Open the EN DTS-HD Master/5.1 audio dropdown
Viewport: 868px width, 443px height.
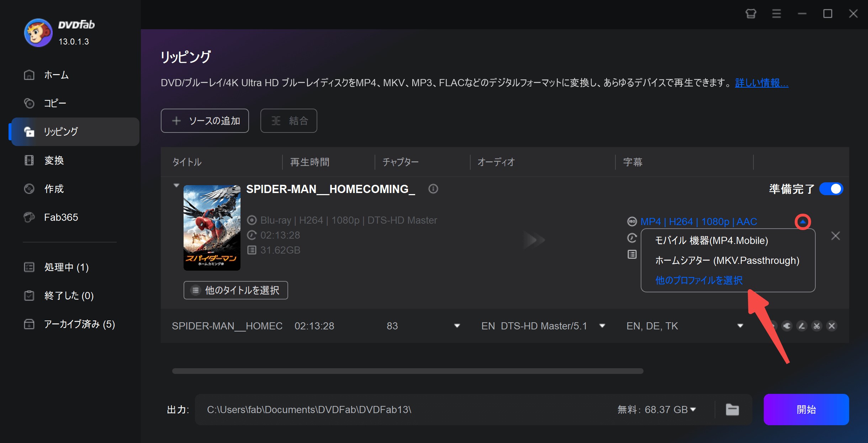tap(602, 326)
